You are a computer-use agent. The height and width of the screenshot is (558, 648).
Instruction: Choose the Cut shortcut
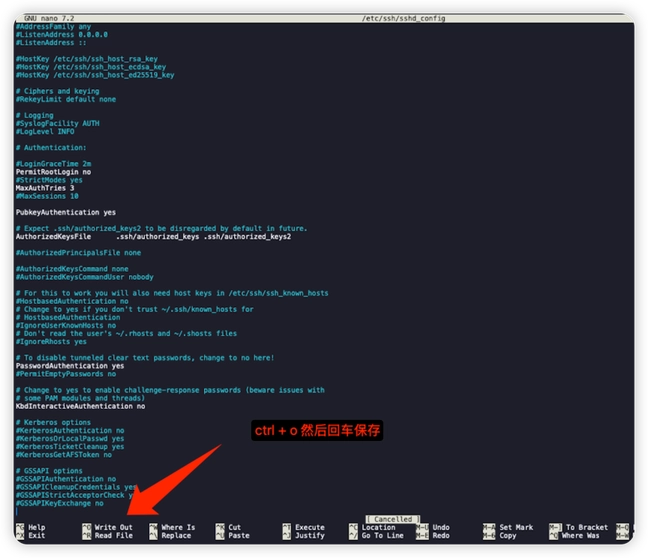(x=234, y=527)
